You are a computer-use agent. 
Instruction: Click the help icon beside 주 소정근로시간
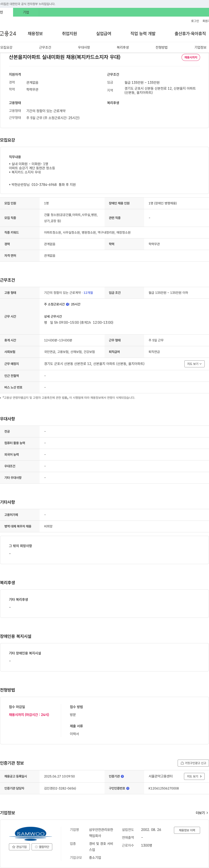click(67, 304)
